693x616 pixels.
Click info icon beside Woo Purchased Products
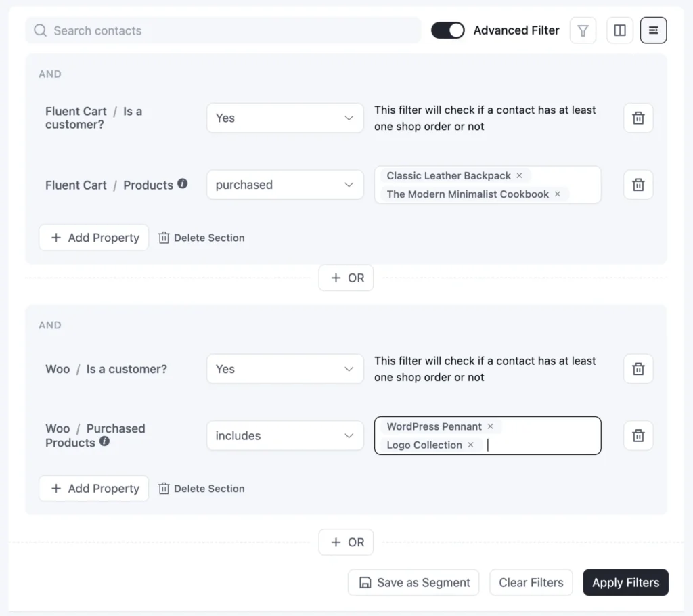tap(104, 441)
